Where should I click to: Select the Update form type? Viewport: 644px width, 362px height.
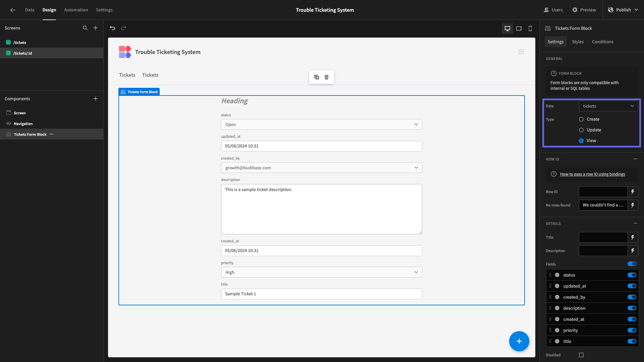581,130
